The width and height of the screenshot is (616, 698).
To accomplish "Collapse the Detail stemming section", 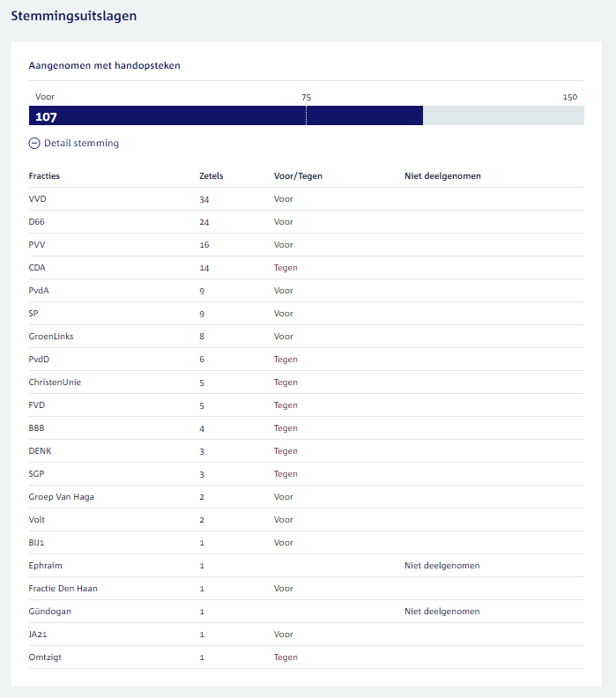I will [80, 143].
